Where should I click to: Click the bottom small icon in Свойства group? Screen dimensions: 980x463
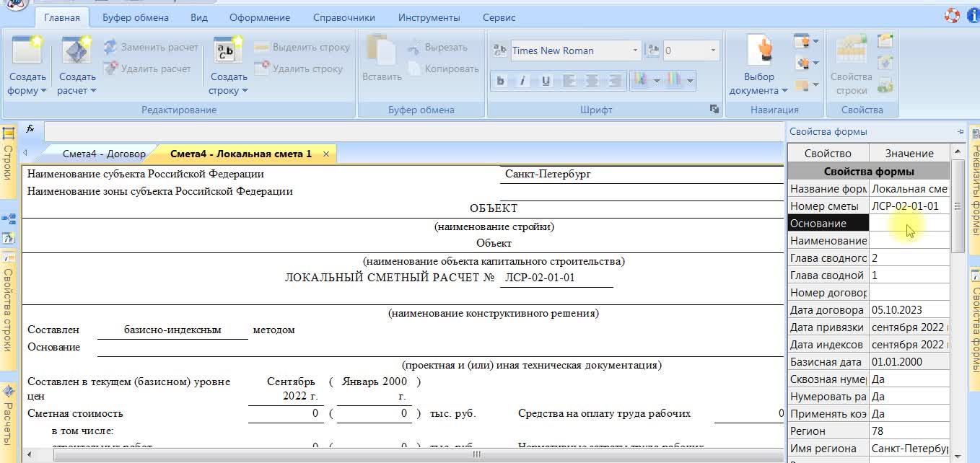885,85
